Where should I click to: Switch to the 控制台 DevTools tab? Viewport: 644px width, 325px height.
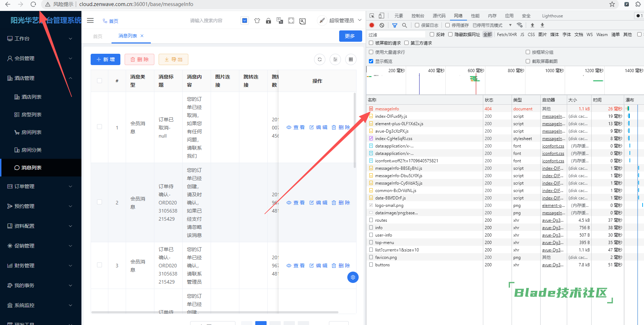(417, 16)
